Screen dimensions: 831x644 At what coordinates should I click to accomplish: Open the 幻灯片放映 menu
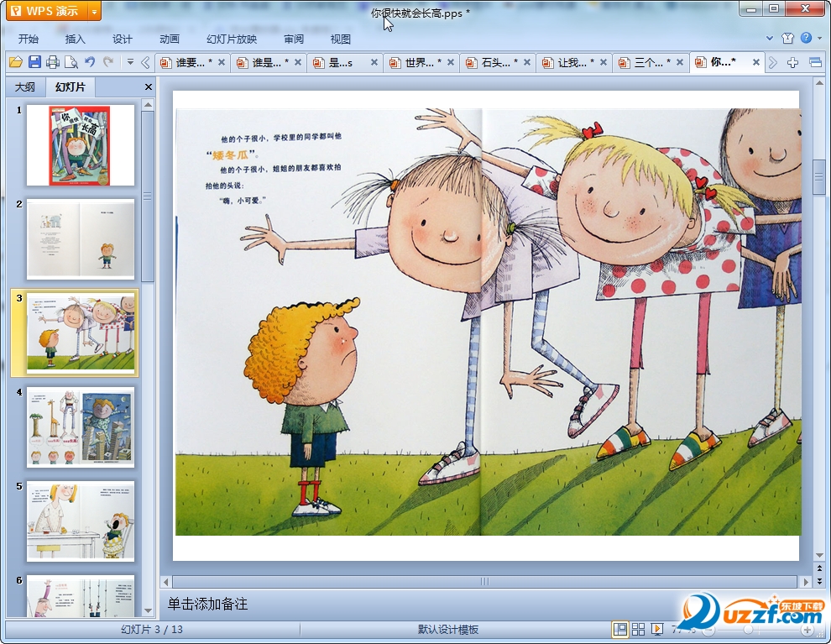(232, 39)
